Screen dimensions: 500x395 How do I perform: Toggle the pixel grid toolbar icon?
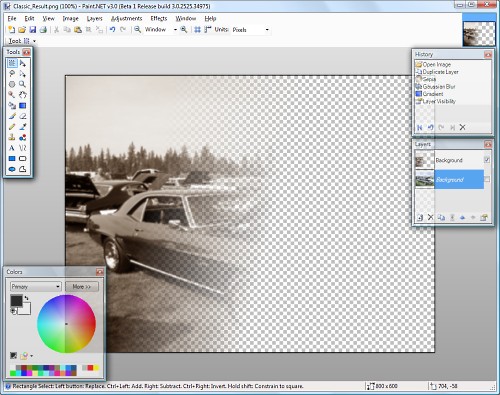[x=197, y=30]
